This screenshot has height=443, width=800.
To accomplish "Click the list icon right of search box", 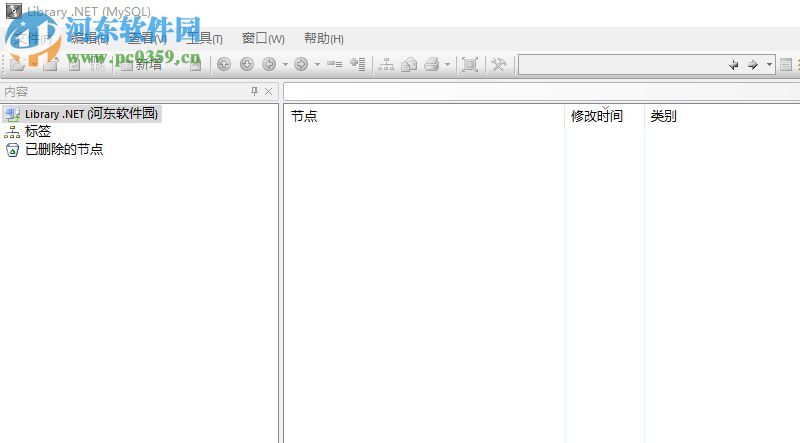I will pos(786,65).
